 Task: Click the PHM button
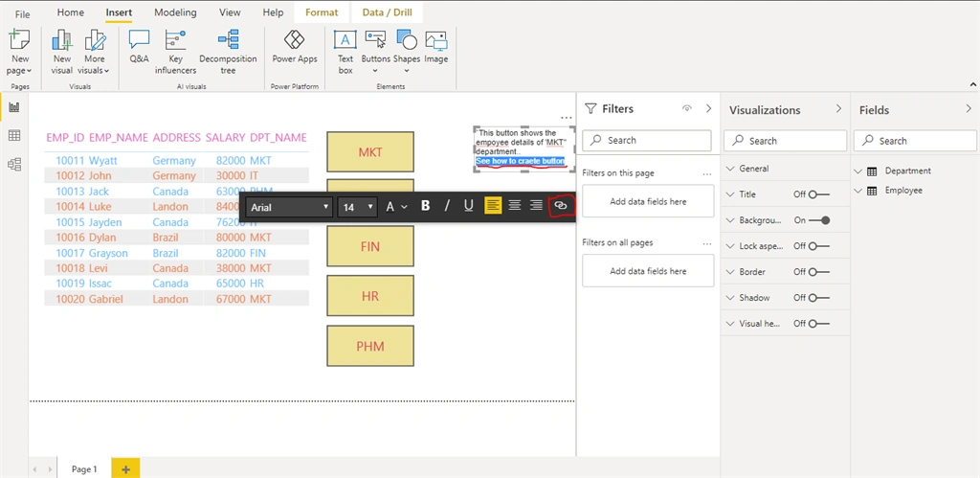tap(370, 346)
